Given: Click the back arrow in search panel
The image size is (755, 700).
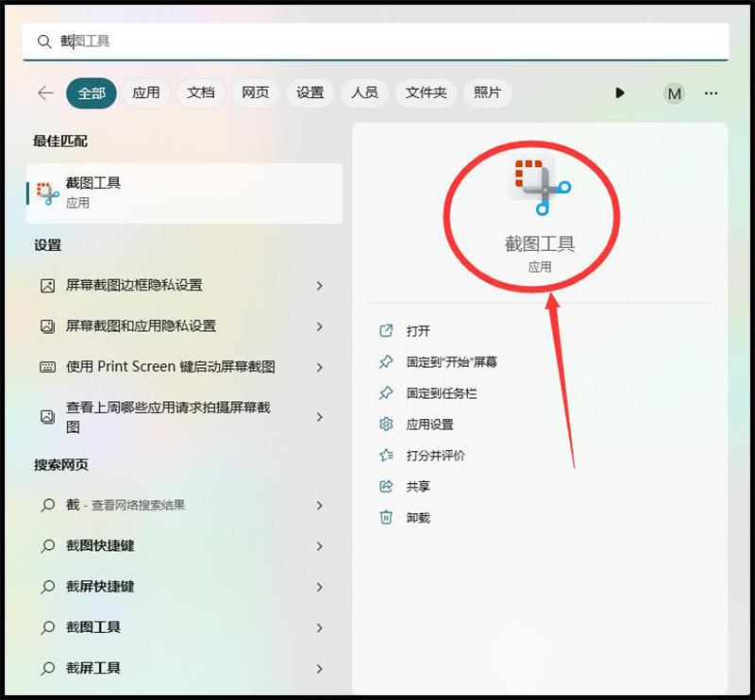Looking at the screenshot, I should 44,93.
